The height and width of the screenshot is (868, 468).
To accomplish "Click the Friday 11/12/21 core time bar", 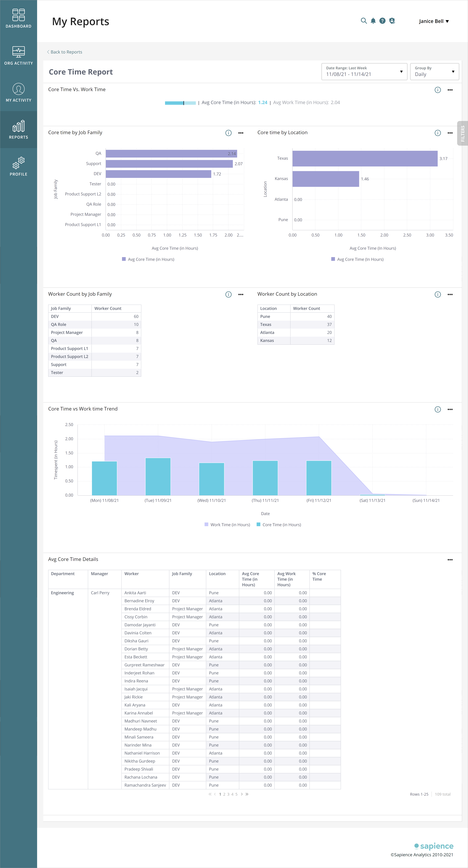I will click(319, 478).
